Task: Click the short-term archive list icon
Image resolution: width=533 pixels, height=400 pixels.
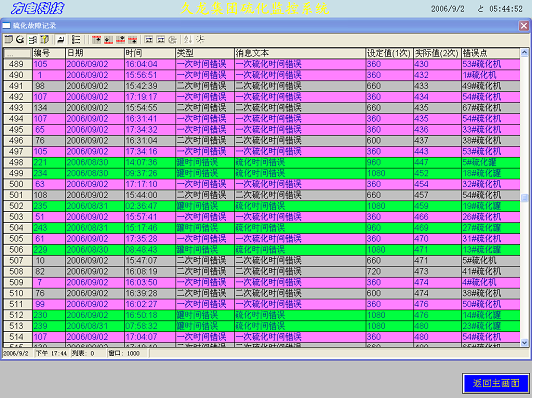Action: (x=20, y=40)
